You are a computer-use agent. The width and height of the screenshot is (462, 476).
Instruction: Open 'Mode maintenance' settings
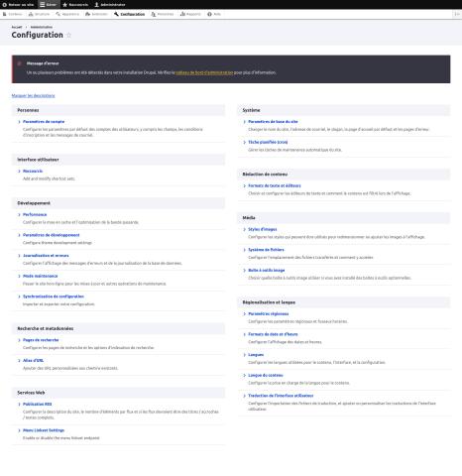(41, 276)
